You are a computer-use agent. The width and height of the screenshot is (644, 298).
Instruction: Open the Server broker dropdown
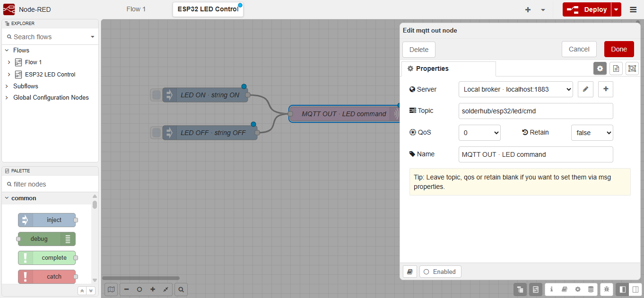516,89
